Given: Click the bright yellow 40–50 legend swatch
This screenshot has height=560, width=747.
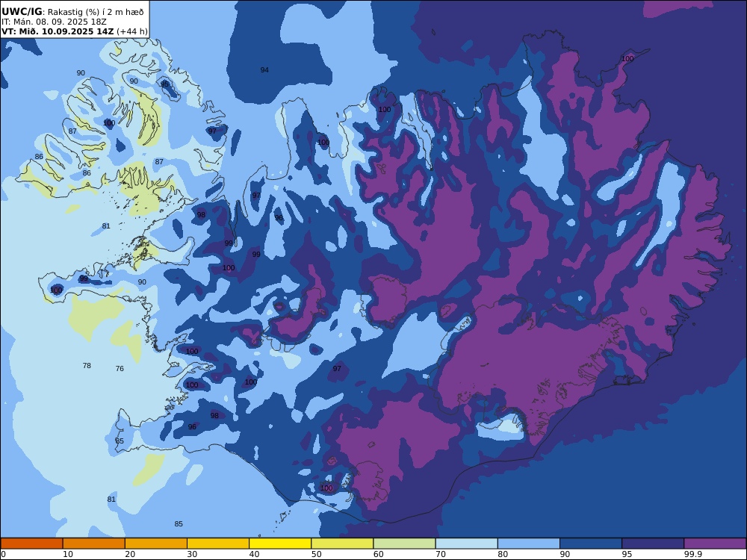Looking at the screenshot, I should pos(280,544).
